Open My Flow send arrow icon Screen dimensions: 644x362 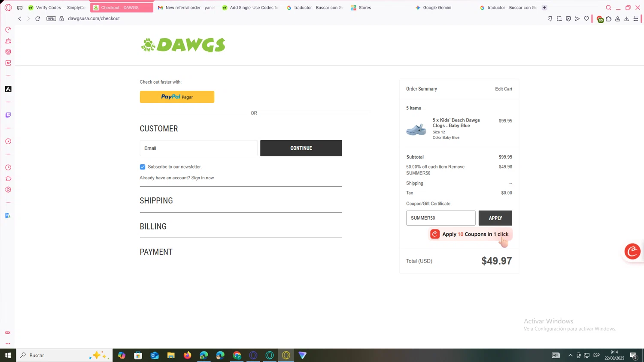tap(577, 19)
